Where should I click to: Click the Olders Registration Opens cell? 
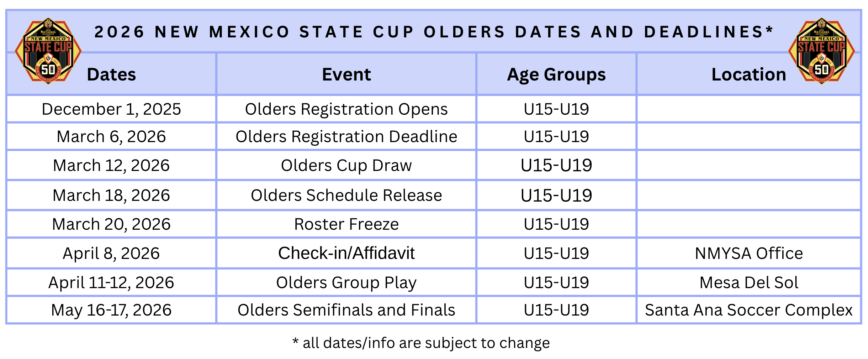346,109
